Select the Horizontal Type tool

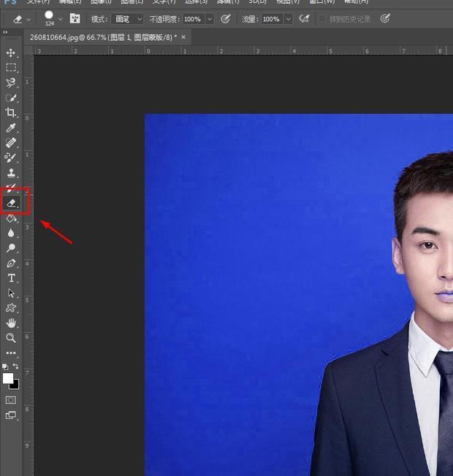click(x=11, y=278)
